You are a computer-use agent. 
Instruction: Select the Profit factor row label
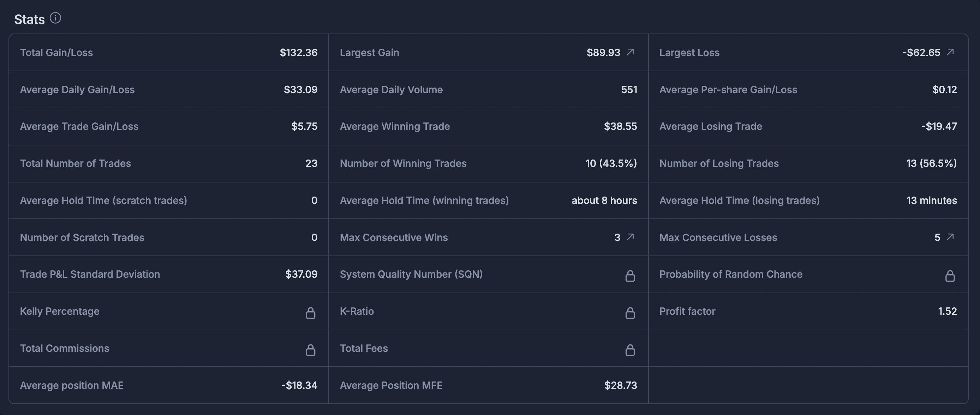687,311
